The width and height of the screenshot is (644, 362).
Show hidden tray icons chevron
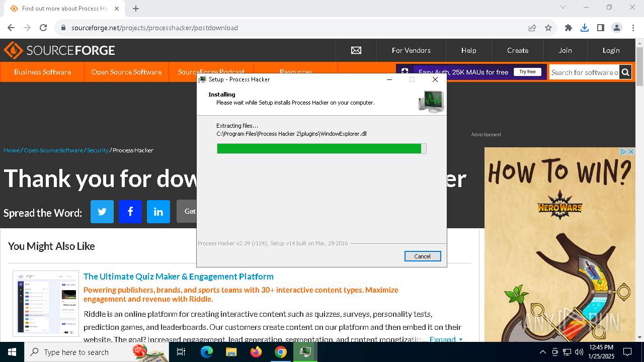pyautogui.click(x=543, y=352)
